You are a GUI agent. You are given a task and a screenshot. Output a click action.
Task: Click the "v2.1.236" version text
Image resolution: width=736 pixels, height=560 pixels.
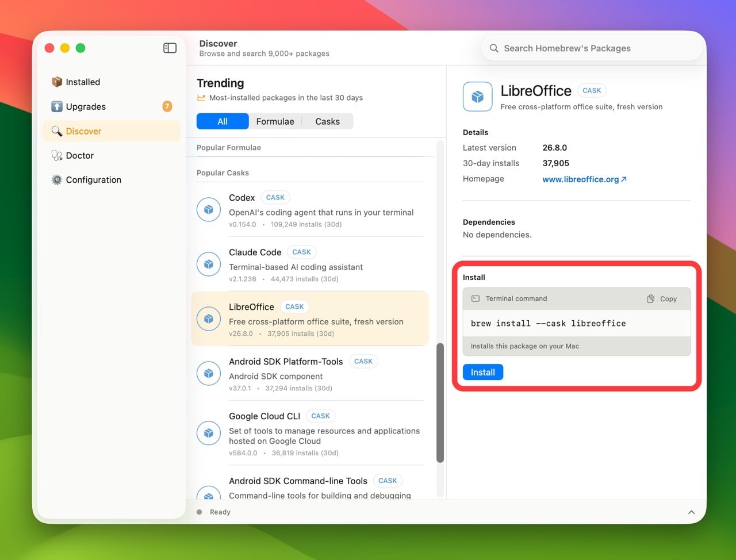click(243, 279)
